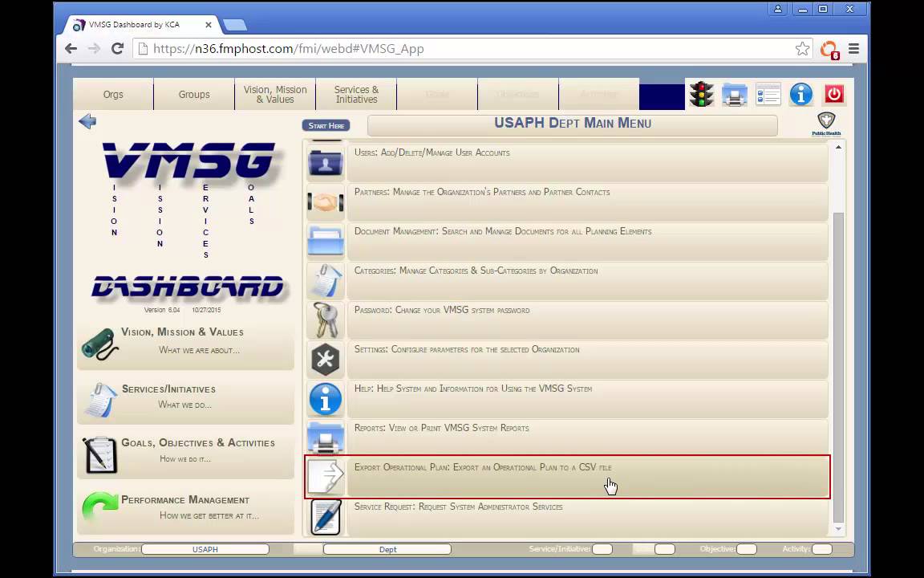924x578 pixels.
Task: Click the Start Here button
Action: tap(326, 125)
